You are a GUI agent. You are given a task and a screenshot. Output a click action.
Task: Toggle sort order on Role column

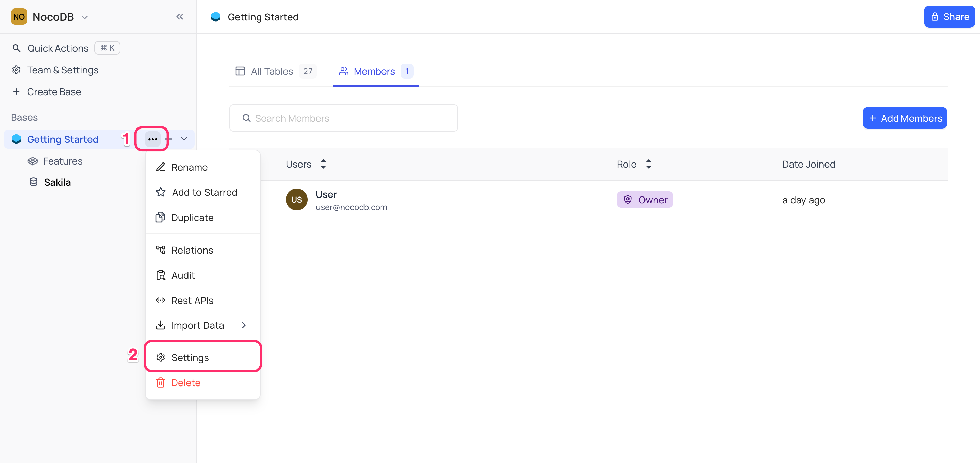[x=648, y=164]
